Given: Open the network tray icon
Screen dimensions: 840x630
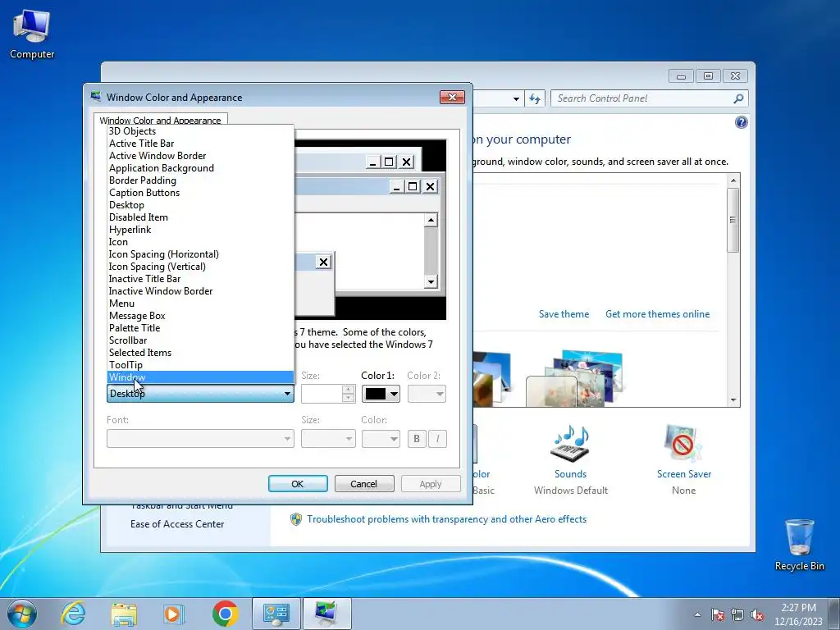Looking at the screenshot, I should [x=737, y=614].
